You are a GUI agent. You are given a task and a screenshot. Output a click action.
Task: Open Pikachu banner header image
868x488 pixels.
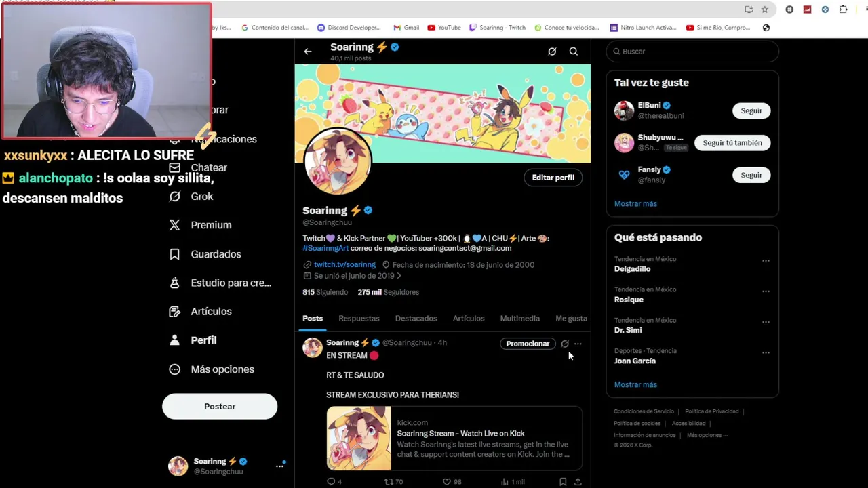point(443,113)
